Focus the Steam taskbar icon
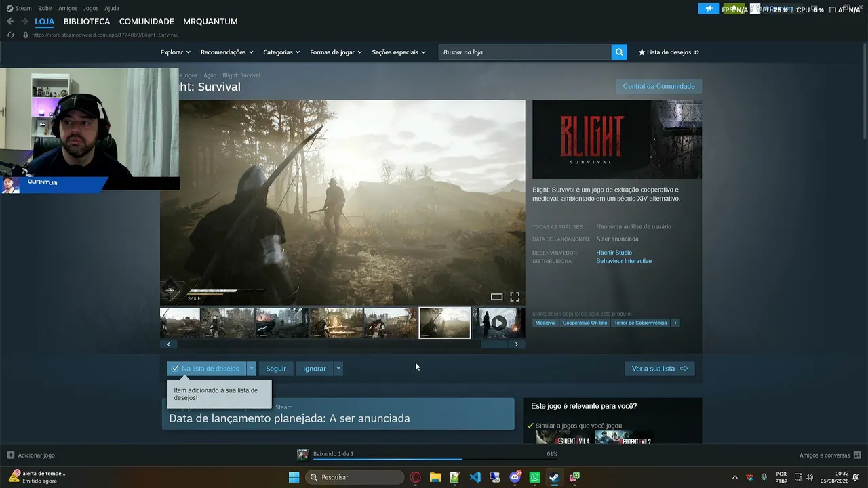The image size is (868, 488). click(x=555, y=477)
